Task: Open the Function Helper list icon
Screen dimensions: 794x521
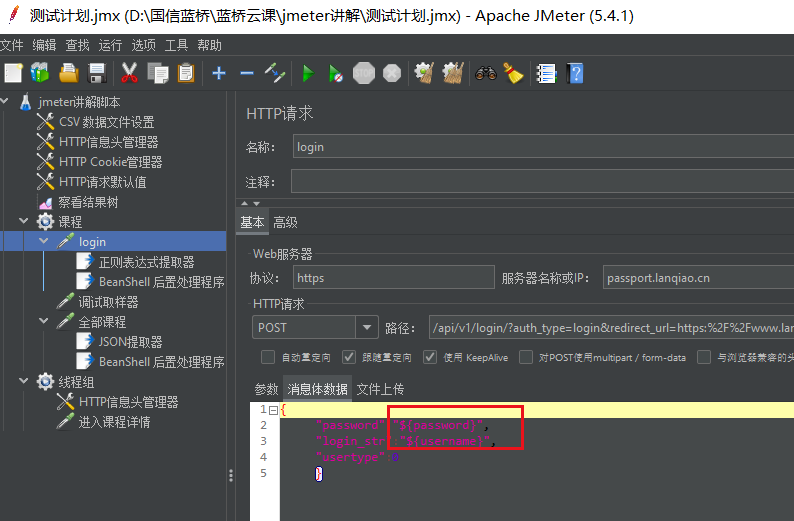Action: [x=546, y=73]
